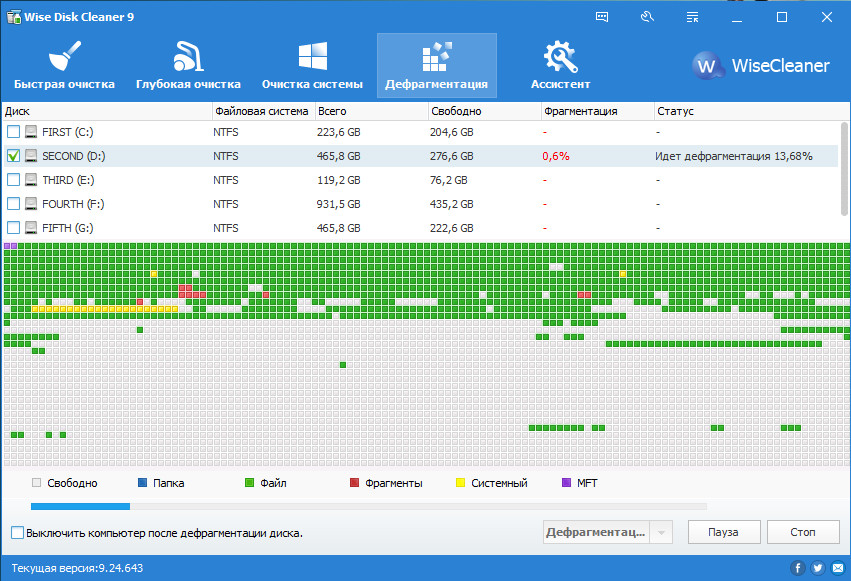This screenshot has width=851, height=581.
Task: Open the Глубокая очистка section
Action: coord(188,65)
